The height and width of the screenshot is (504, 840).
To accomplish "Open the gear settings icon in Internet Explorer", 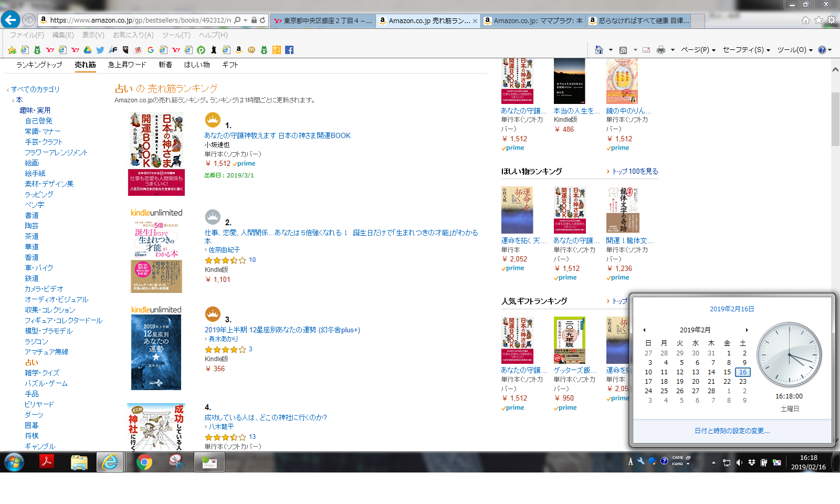I will (x=832, y=20).
